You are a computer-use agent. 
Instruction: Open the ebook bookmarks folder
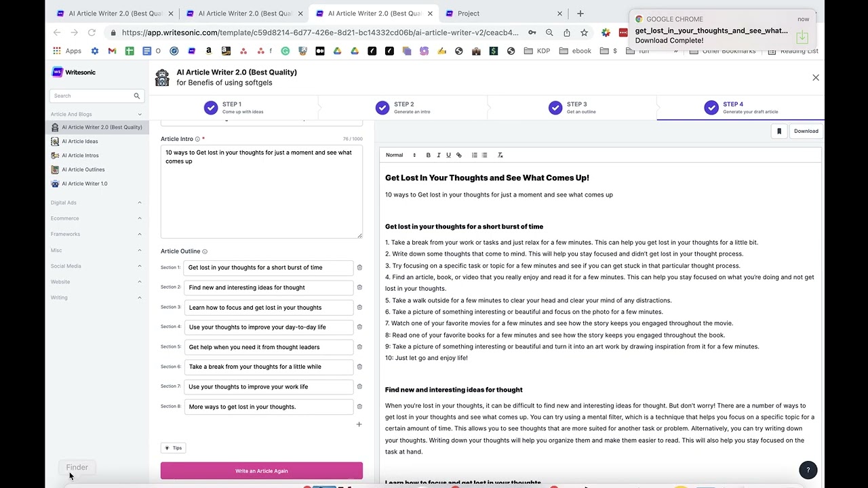(575, 51)
